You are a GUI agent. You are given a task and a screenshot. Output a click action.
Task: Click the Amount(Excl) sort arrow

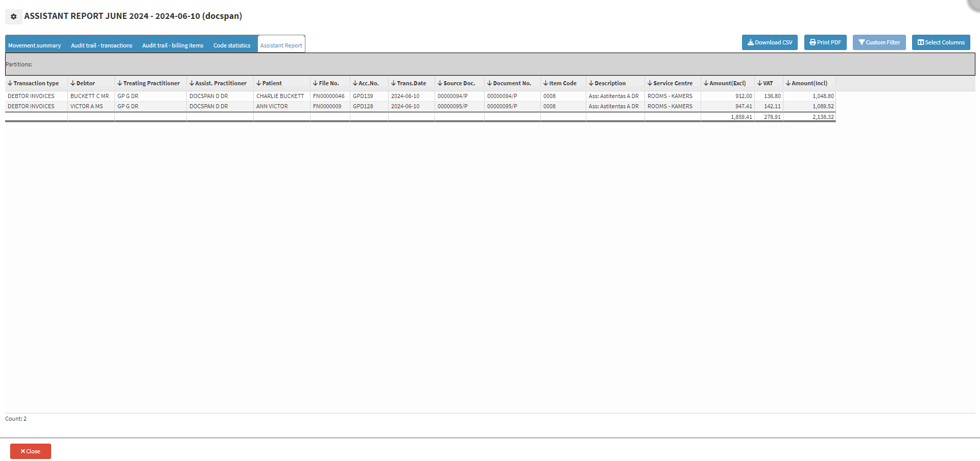coord(706,83)
